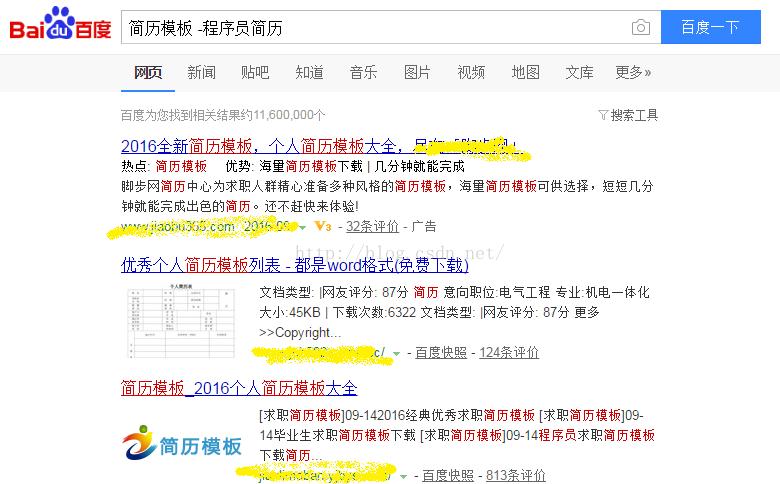
Task: Click the 百度一下 search button
Action: [x=710, y=27]
